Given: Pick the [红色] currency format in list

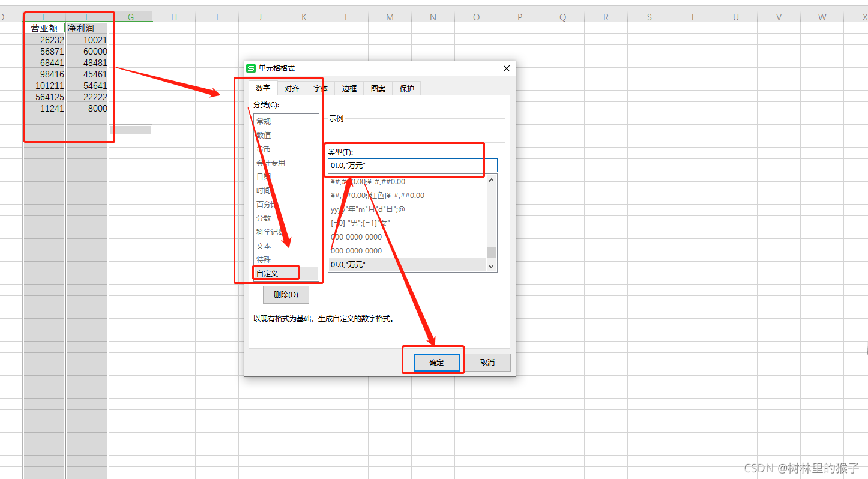Looking at the screenshot, I should click(407, 195).
